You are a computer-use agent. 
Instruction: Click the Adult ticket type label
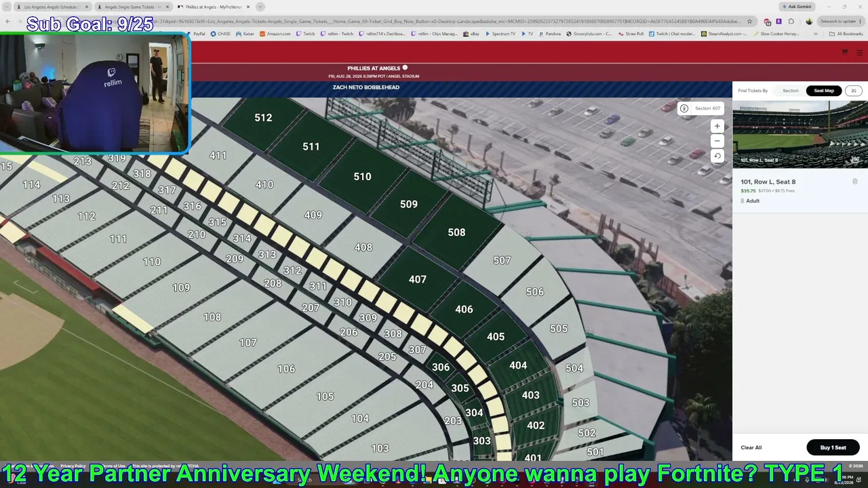pyautogui.click(x=753, y=201)
